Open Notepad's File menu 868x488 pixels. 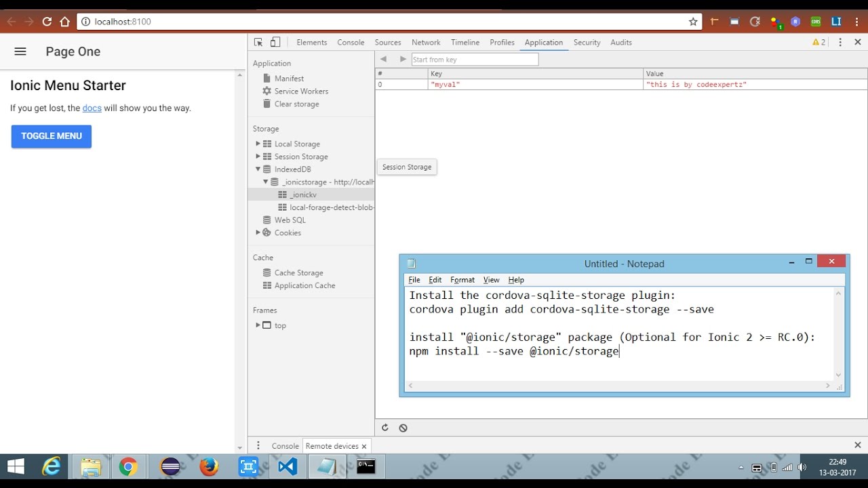[x=414, y=280]
